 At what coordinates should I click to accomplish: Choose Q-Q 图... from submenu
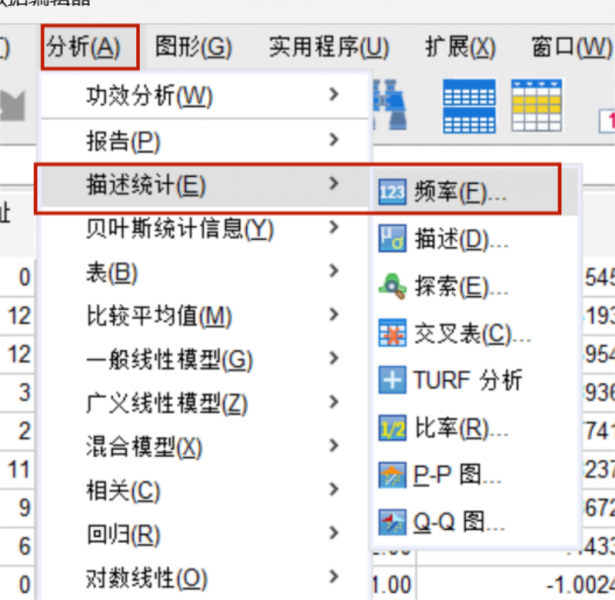[476, 522]
